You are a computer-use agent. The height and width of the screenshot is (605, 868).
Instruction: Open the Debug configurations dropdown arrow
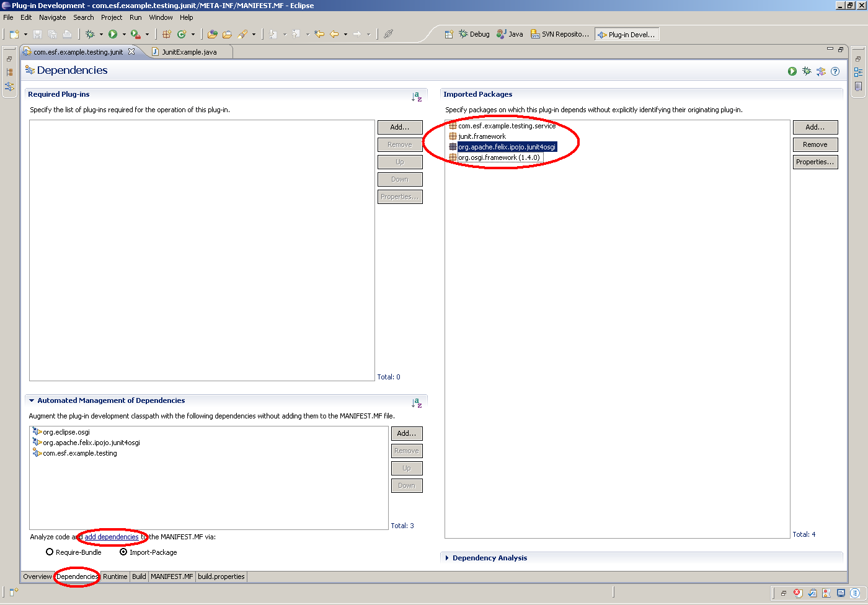click(x=101, y=35)
